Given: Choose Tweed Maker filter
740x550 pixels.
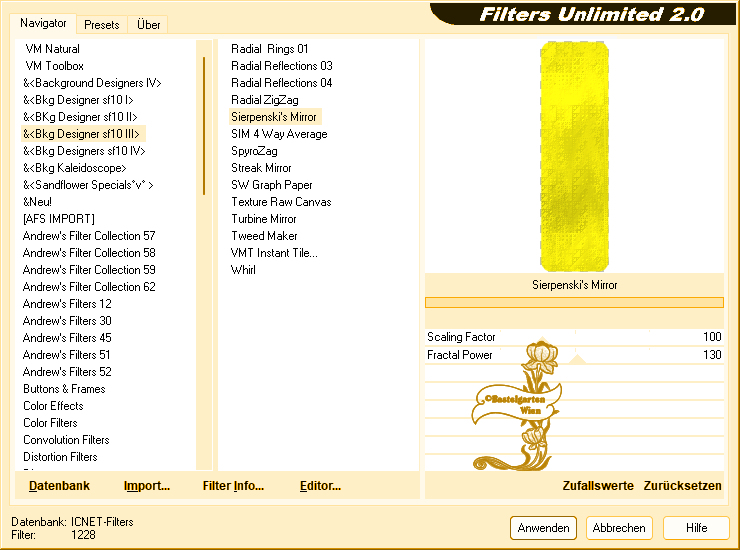Looking at the screenshot, I should pos(264,236).
